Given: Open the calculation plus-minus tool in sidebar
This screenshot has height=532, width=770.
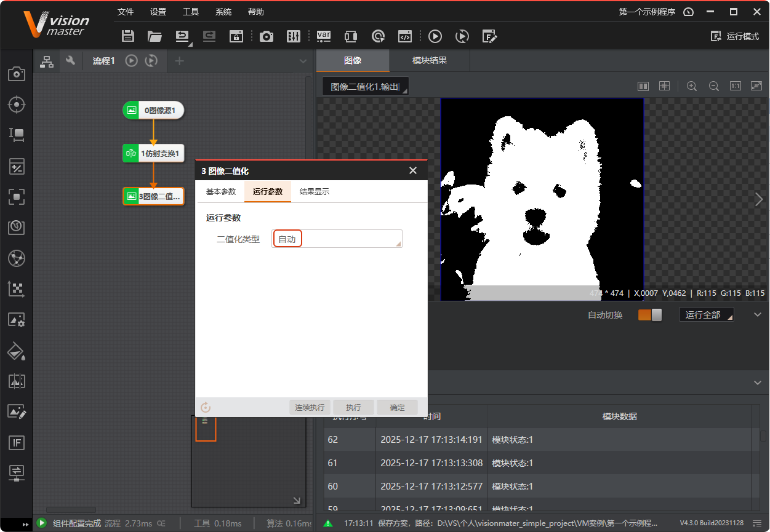Looking at the screenshot, I should (x=16, y=166).
